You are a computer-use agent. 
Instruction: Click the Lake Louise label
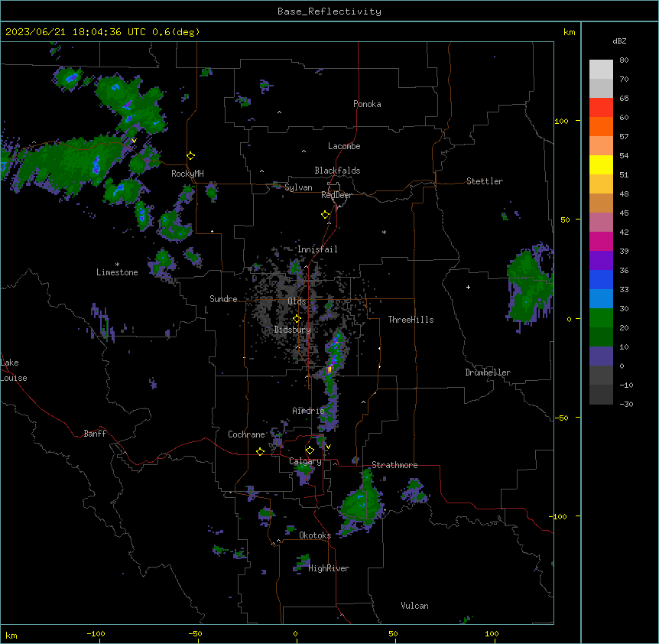pos(14,370)
